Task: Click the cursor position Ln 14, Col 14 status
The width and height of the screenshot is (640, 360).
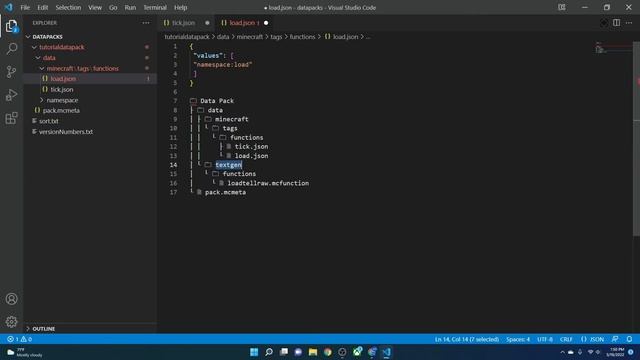Action: (x=467, y=339)
